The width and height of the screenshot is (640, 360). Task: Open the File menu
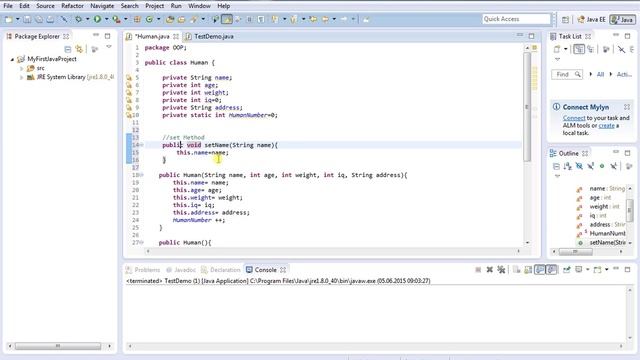tap(8, 6)
